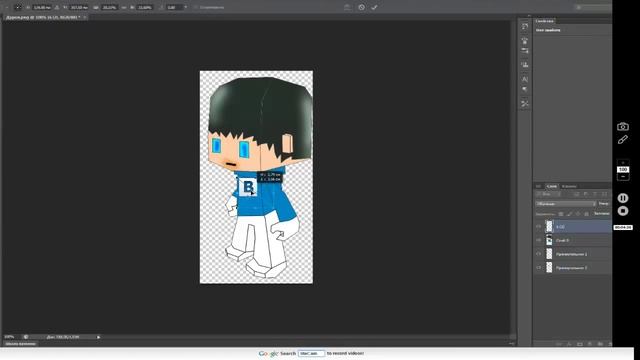Increase recorder zoom with plus button
The image size is (640, 360).
coord(623,162)
